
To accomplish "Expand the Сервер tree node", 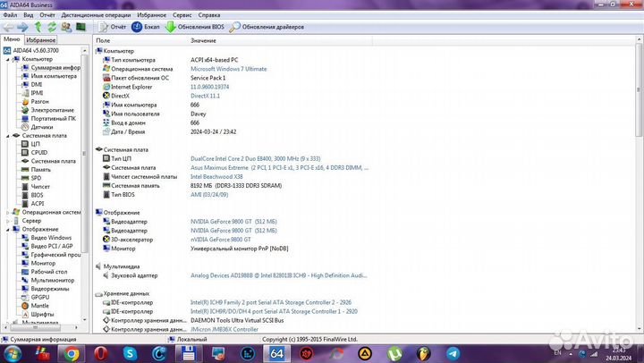I will [7, 221].
